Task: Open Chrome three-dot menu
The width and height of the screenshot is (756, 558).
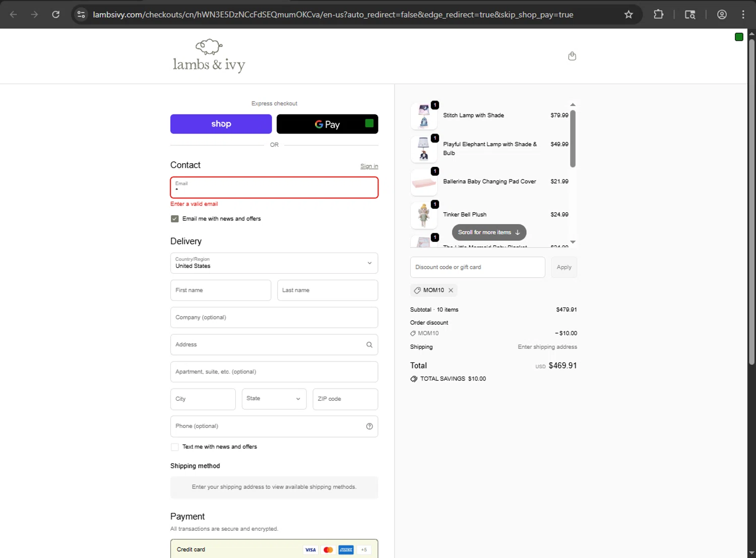Action: [743, 15]
